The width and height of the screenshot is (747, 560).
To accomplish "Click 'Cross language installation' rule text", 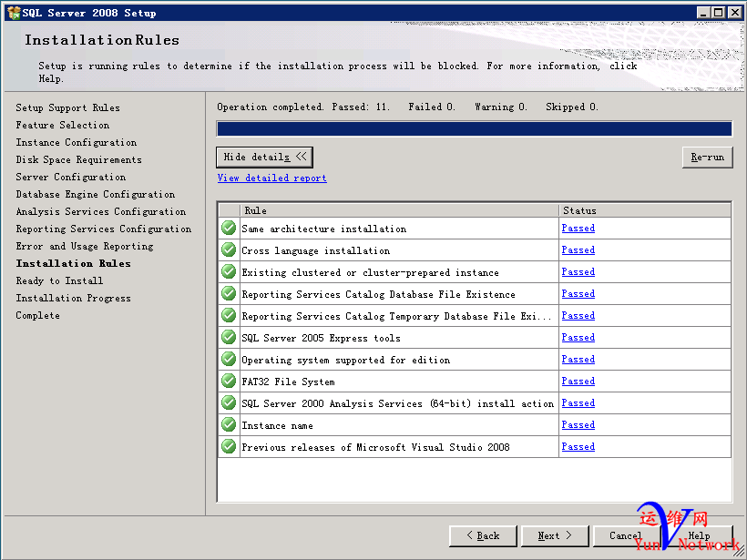I will tap(316, 251).
